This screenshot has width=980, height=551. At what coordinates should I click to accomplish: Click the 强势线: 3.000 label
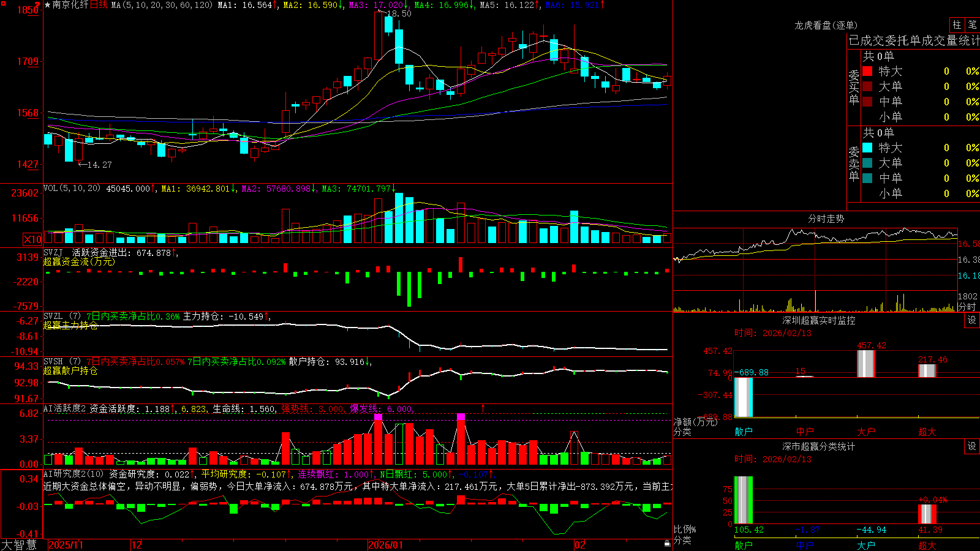(x=314, y=408)
